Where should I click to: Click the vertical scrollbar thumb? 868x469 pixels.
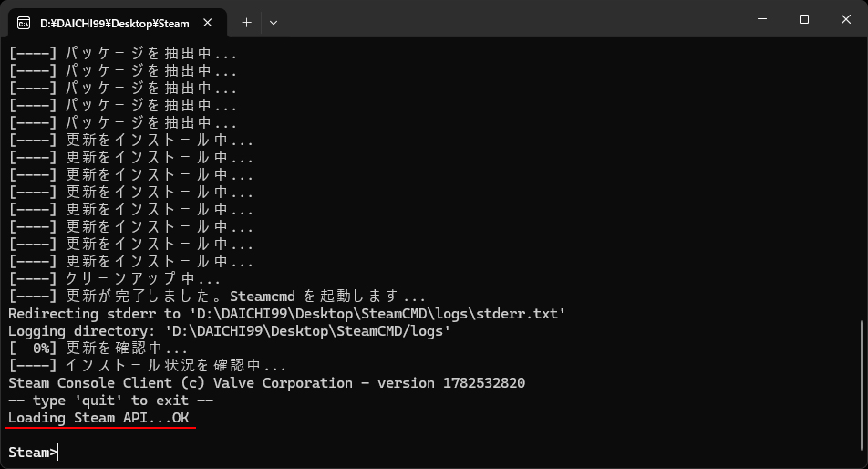pyautogui.click(x=862, y=385)
